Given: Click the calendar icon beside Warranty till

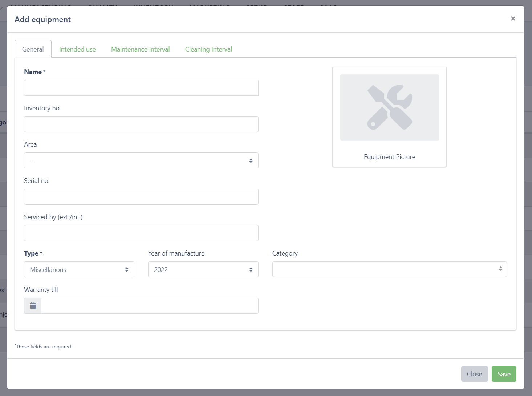Looking at the screenshot, I should point(33,306).
